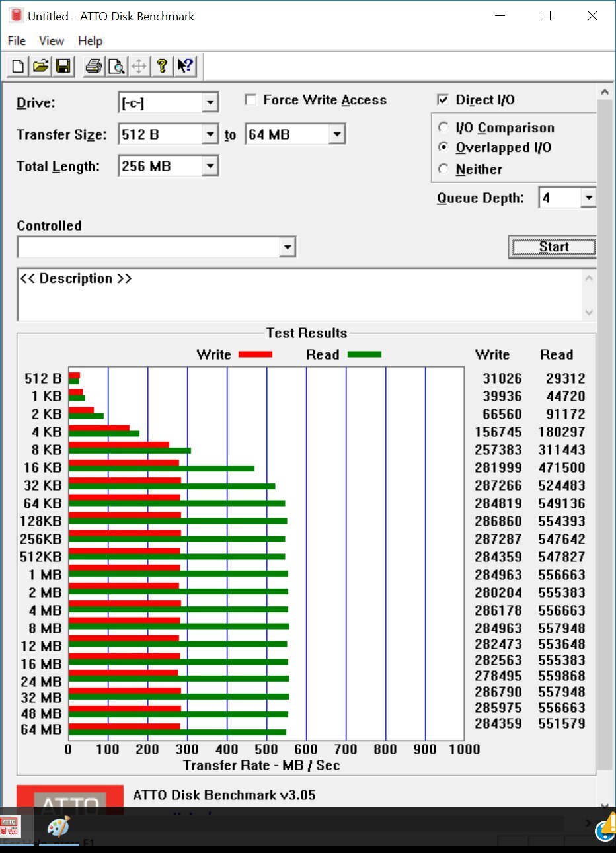Open the View menu
Viewport: 616px width, 853px height.
point(52,41)
